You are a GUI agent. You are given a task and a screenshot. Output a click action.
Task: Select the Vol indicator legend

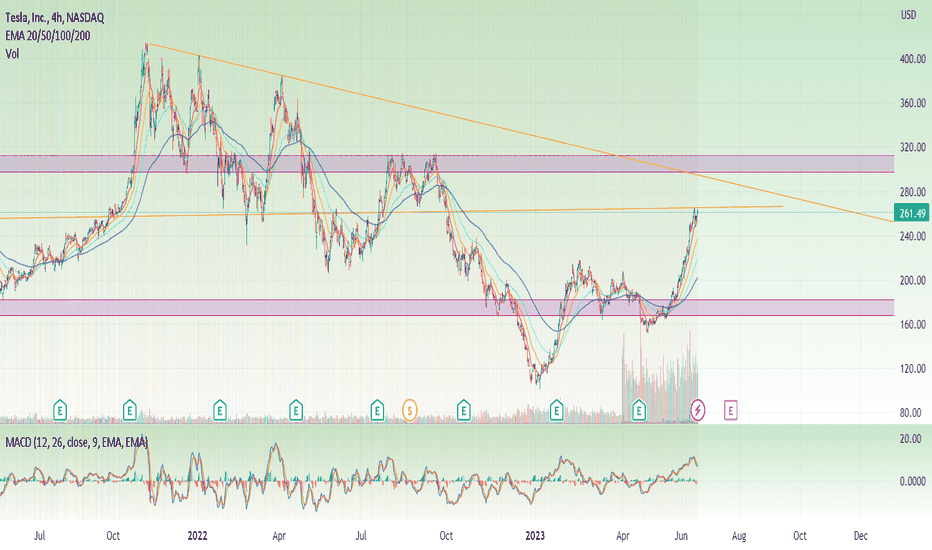click(x=12, y=54)
